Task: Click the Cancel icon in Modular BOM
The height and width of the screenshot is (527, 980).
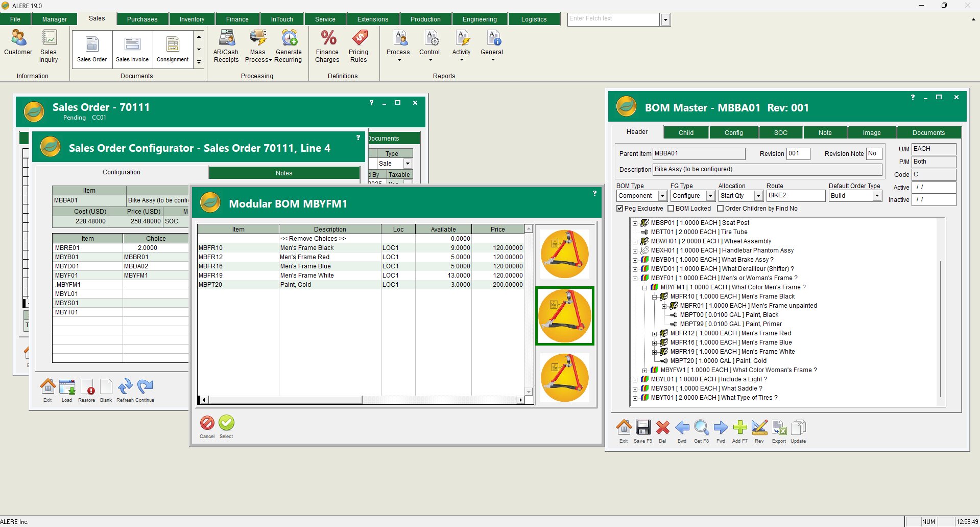Action: 207,423
